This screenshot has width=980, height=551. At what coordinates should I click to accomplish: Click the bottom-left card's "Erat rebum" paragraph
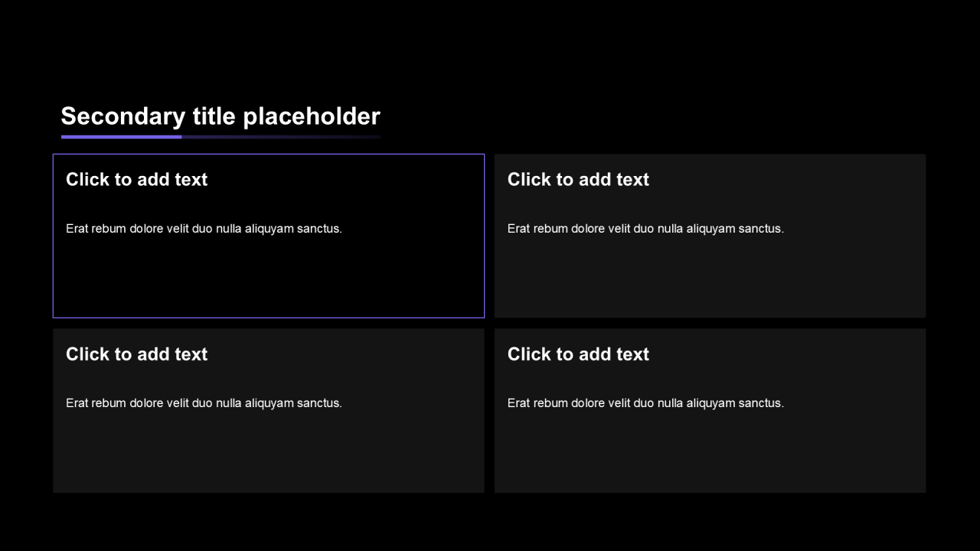(204, 403)
